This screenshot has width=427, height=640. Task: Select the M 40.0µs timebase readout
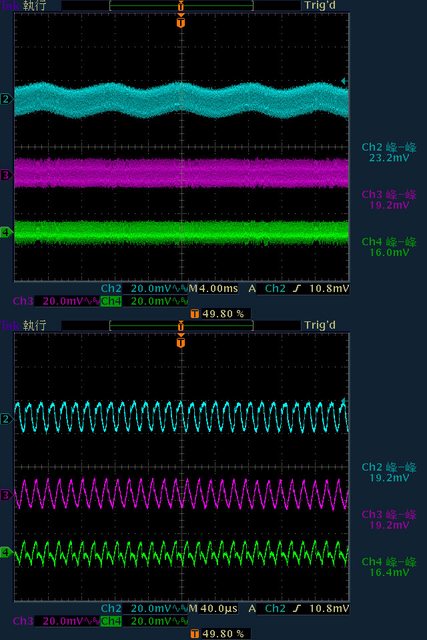coord(213,609)
